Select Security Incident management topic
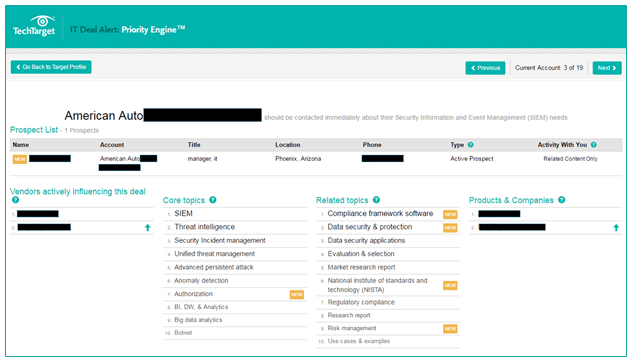The width and height of the screenshot is (631, 360). click(x=220, y=241)
